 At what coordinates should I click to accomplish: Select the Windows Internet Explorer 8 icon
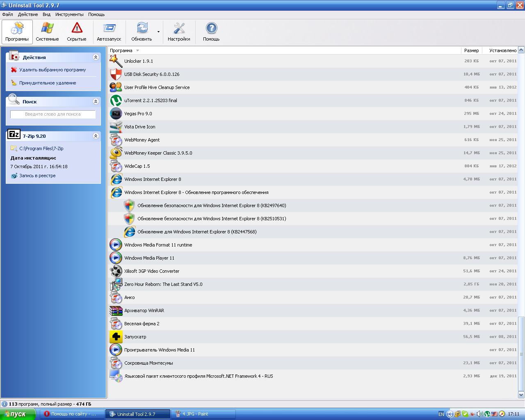(x=116, y=179)
